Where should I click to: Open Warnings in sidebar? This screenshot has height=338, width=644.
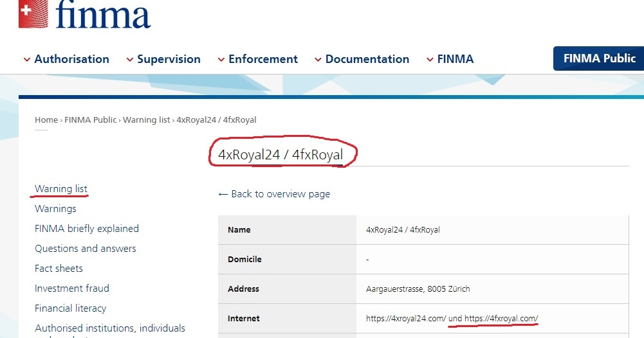pyautogui.click(x=55, y=209)
